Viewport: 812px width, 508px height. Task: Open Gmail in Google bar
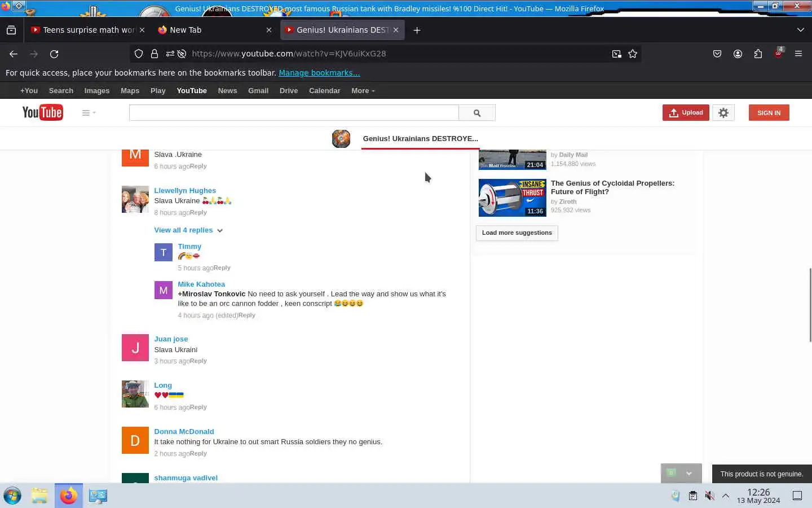pos(258,90)
